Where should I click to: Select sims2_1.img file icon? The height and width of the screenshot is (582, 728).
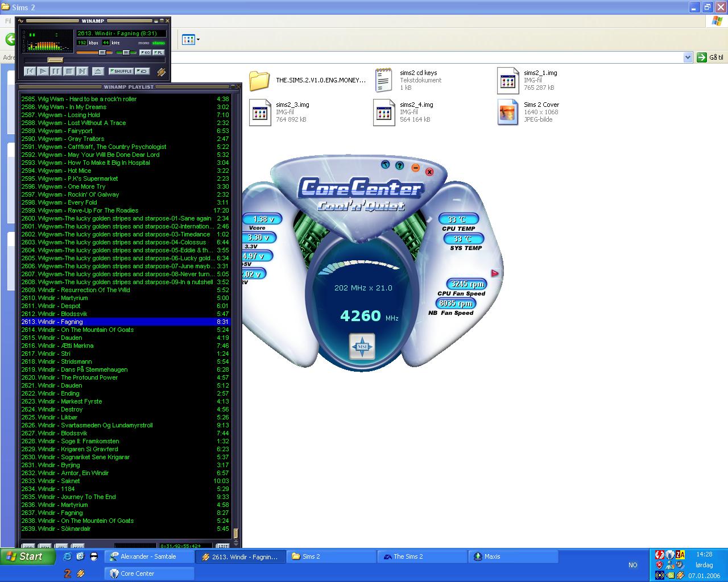(508, 80)
